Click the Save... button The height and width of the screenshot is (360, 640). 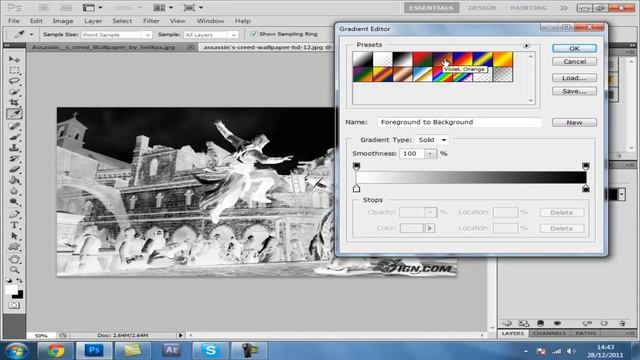click(574, 91)
